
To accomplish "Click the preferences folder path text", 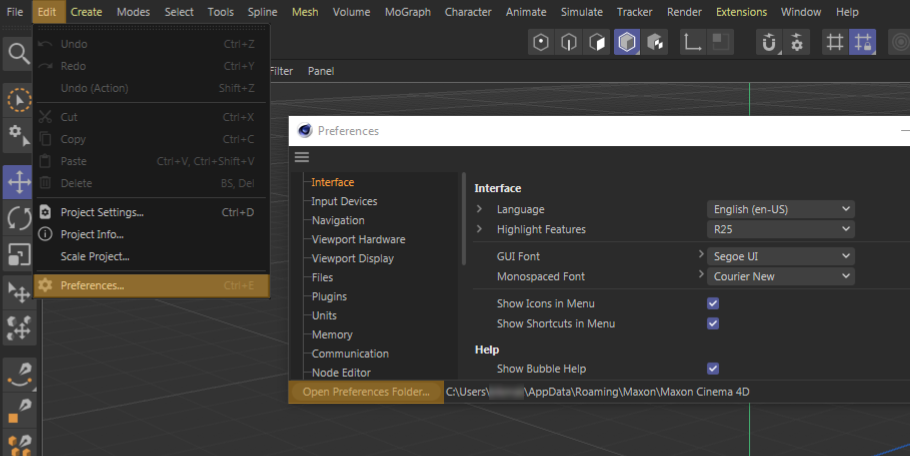I will (598, 392).
